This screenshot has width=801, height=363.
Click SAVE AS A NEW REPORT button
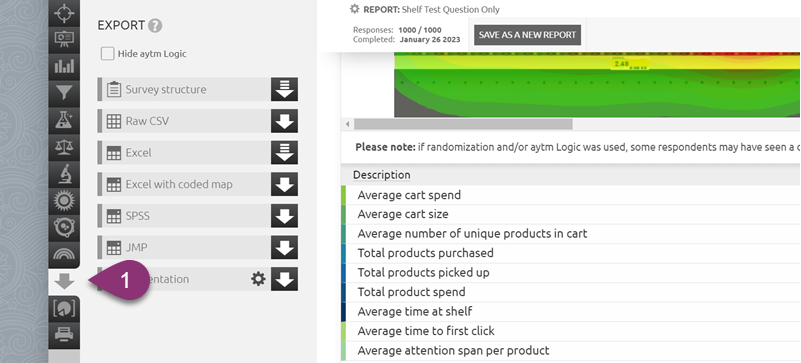[x=527, y=35]
